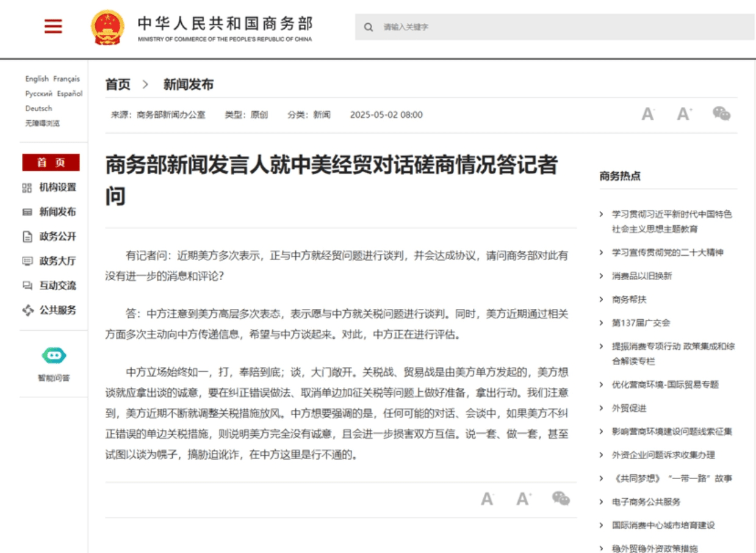The height and width of the screenshot is (553, 756).
Task: Click the article title headline
Action: pos(332,181)
